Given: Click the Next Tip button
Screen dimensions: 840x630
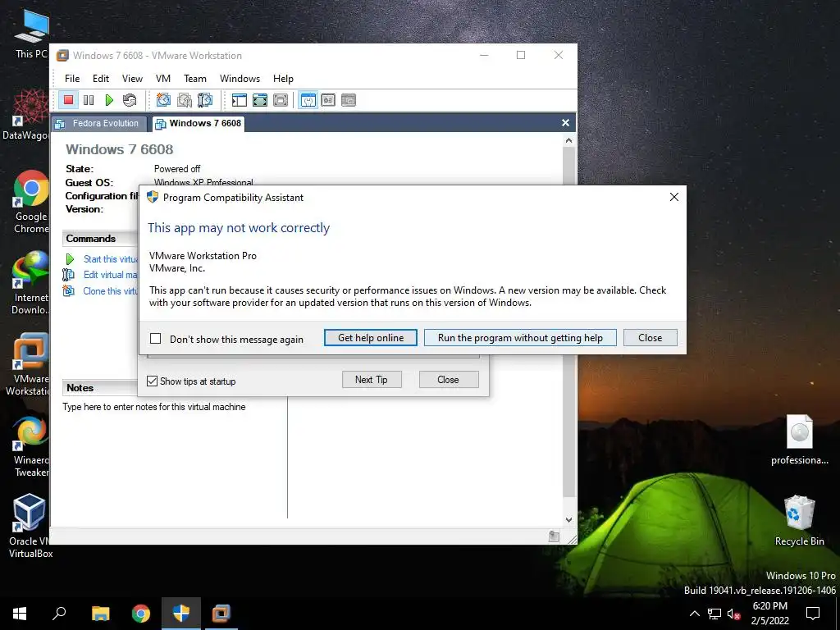Looking at the screenshot, I should pyautogui.click(x=372, y=379).
